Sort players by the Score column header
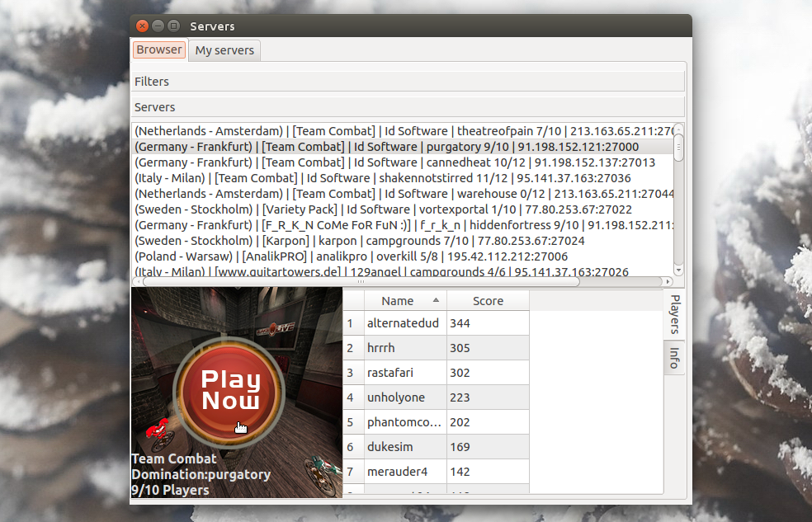 click(x=488, y=300)
